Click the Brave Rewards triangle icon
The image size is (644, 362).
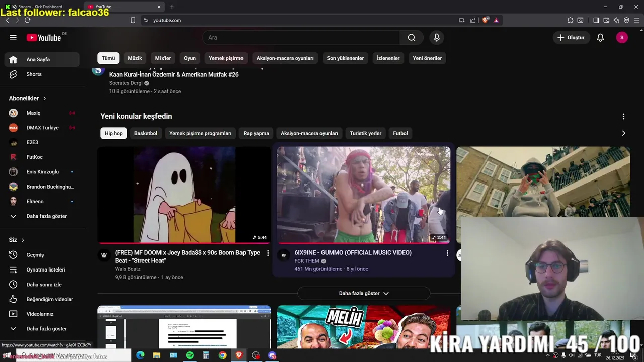tap(496, 20)
